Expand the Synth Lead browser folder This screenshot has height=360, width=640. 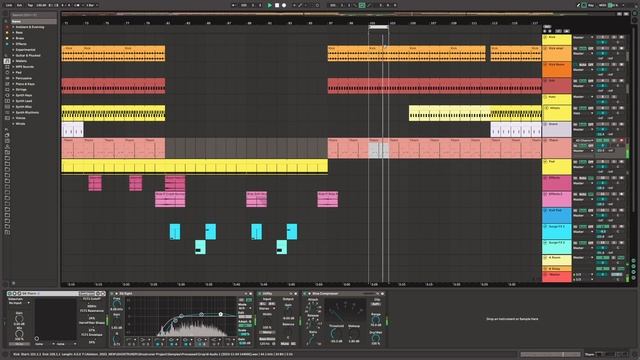pos(13,101)
